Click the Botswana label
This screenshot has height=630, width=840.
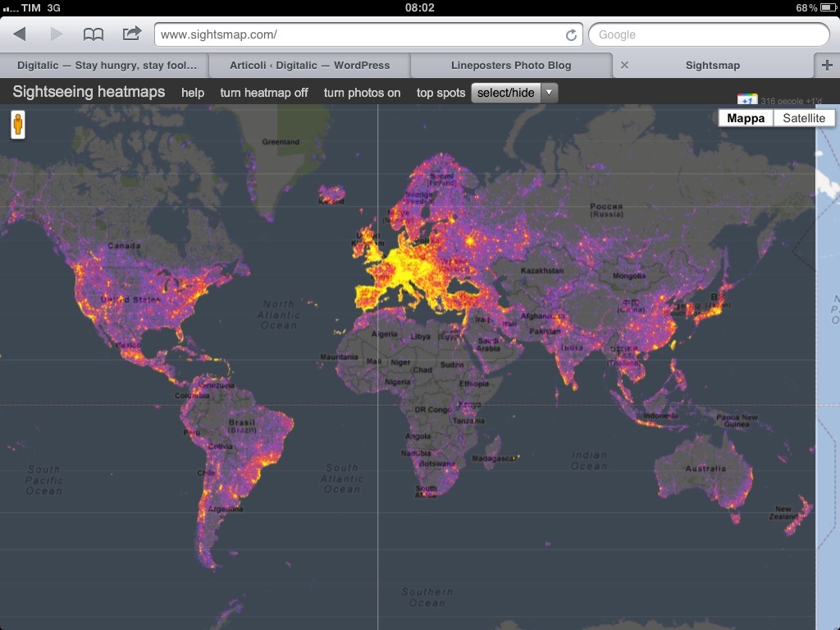pyautogui.click(x=437, y=463)
